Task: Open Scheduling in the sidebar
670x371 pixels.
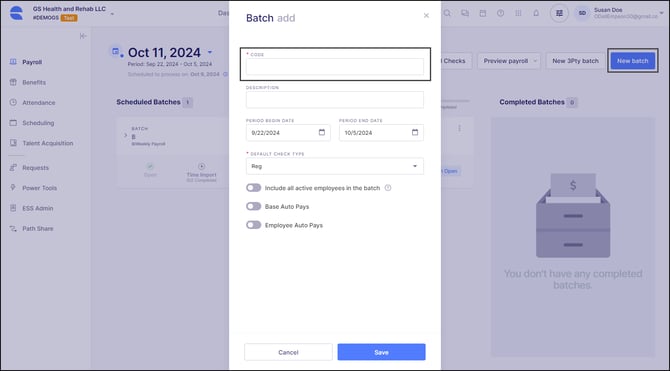Action: click(x=38, y=123)
